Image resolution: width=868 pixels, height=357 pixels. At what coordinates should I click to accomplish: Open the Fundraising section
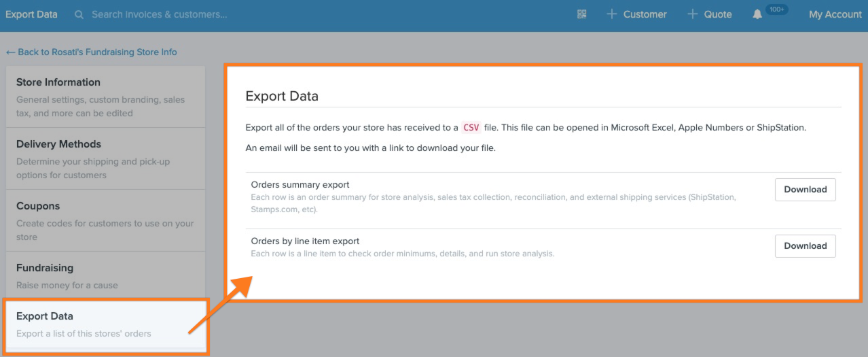(x=105, y=275)
